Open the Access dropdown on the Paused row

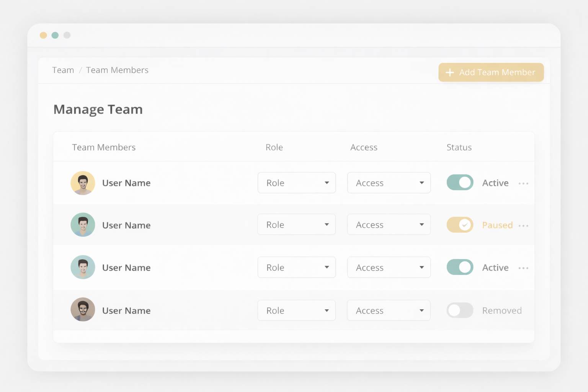click(389, 224)
